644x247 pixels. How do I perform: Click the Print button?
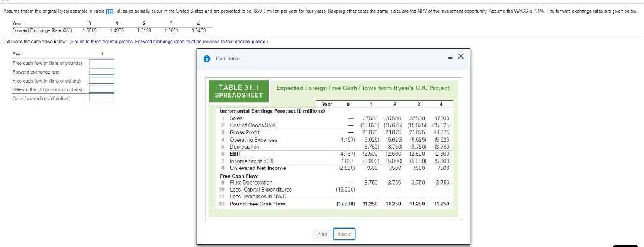pyautogui.click(x=322, y=234)
